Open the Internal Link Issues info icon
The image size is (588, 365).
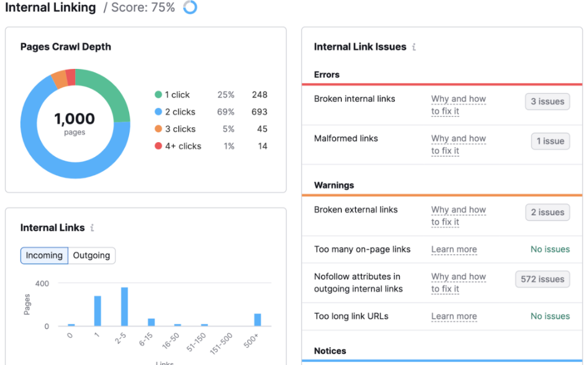click(x=414, y=47)
